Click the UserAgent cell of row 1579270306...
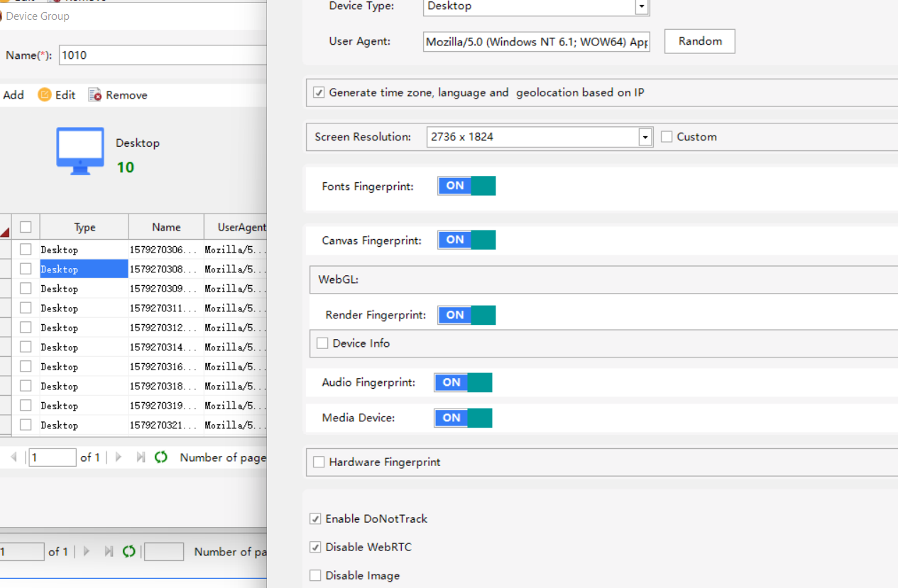Image resolution: width=898 pixels, height=588 pixels. tap(236, 249)
